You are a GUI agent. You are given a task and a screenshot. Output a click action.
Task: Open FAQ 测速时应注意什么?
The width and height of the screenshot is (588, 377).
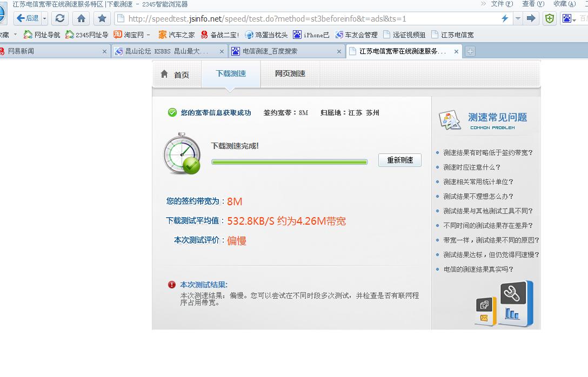(472, 167)
